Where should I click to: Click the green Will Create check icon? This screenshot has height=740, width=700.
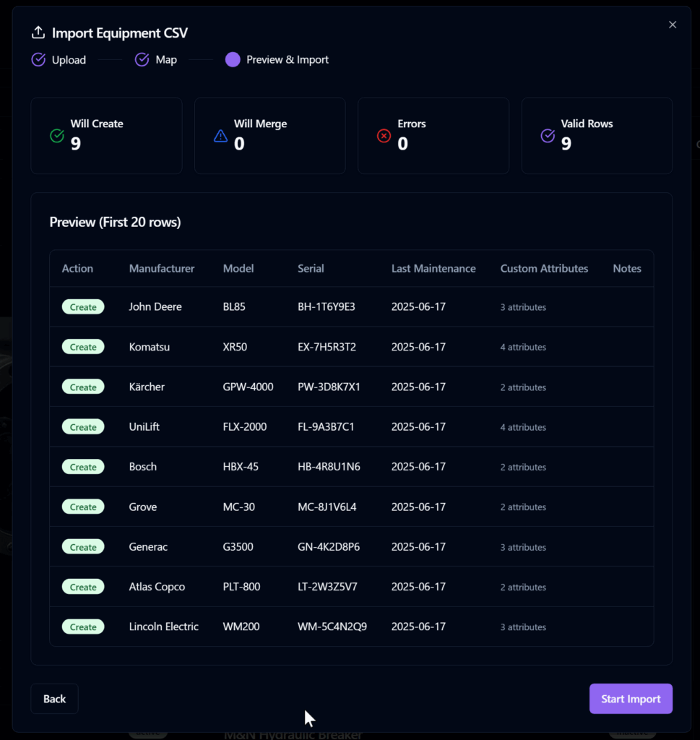coord(57,136)
